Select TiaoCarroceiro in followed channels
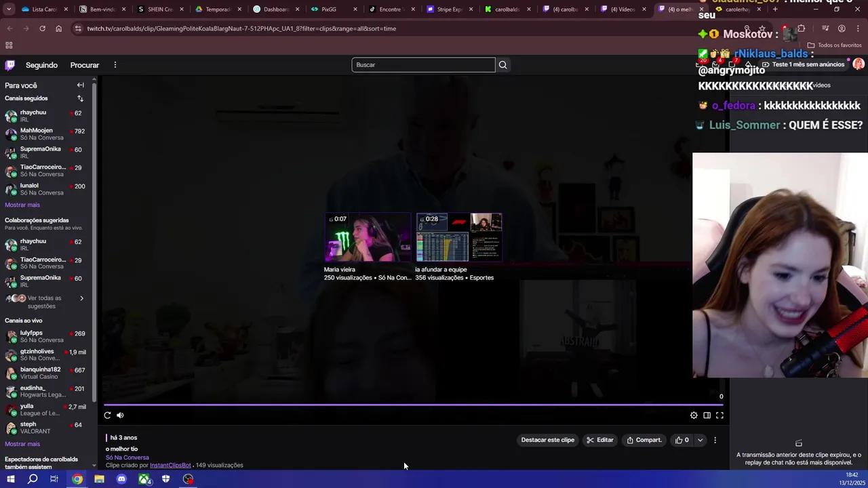868x488 pixels. click(x=47, y=171)
